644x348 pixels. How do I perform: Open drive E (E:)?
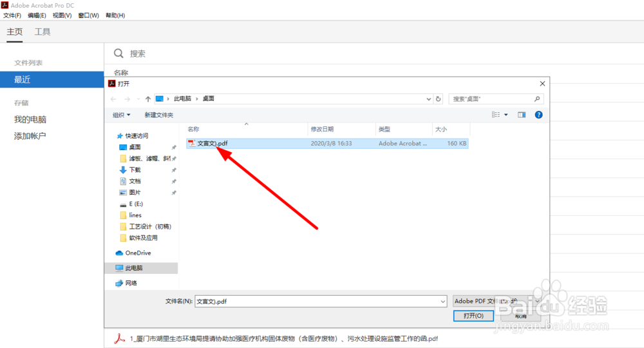coord(136,204)
